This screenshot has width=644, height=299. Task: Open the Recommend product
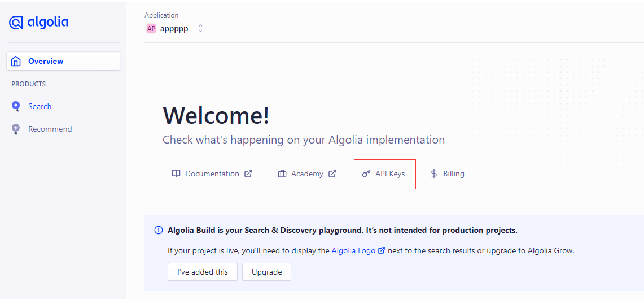[x=50, y=129]
